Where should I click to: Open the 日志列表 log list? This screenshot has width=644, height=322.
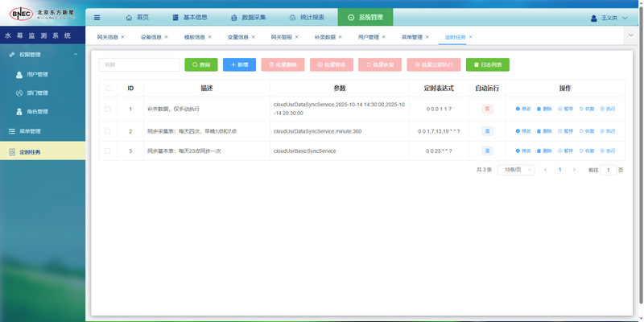(488, 64)
